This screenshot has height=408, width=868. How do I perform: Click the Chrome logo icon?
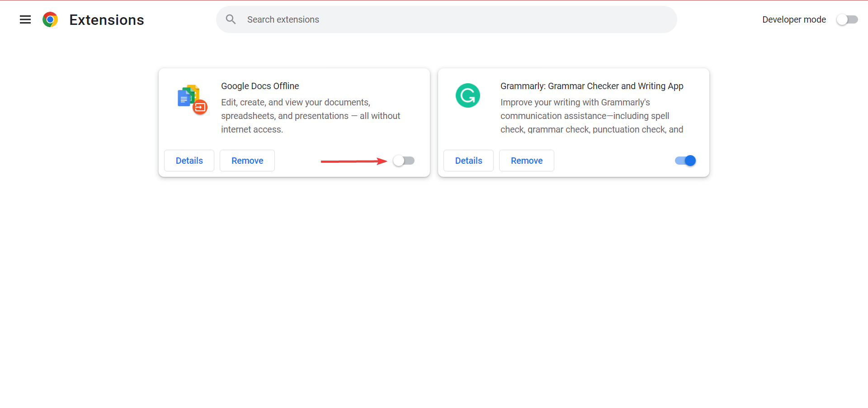(50, 19)
